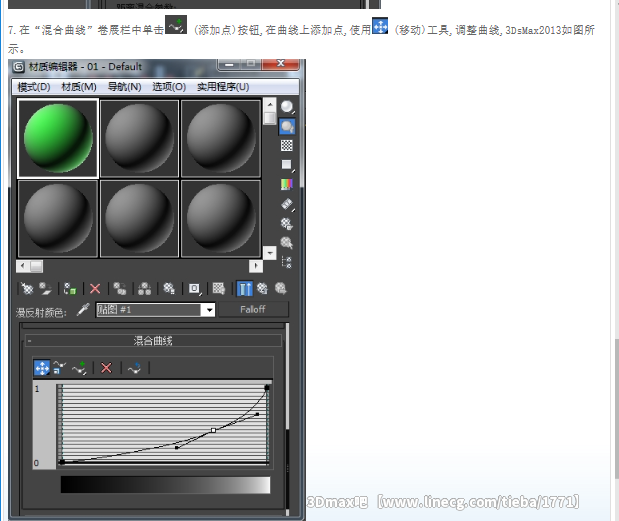Click the Get Material icon

pyautogui.click(x=27, y=289)
